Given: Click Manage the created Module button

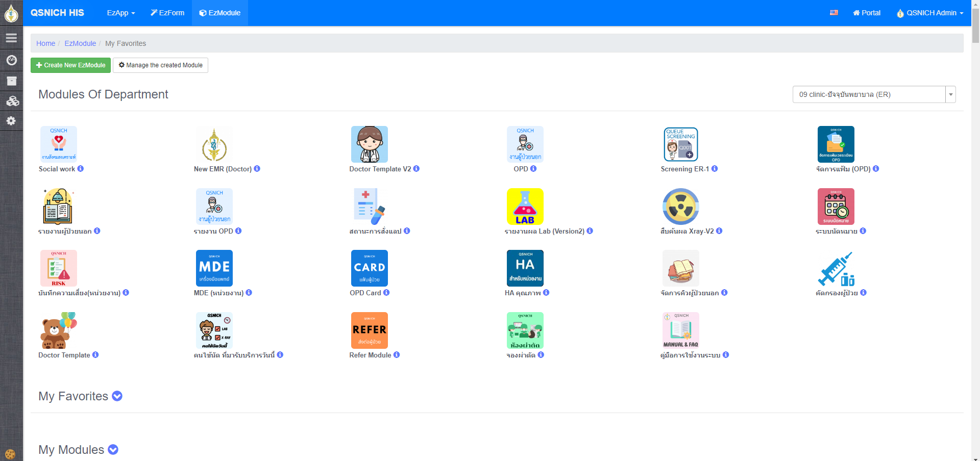Looking at the screenshot, I should click(x=160, y=65).
